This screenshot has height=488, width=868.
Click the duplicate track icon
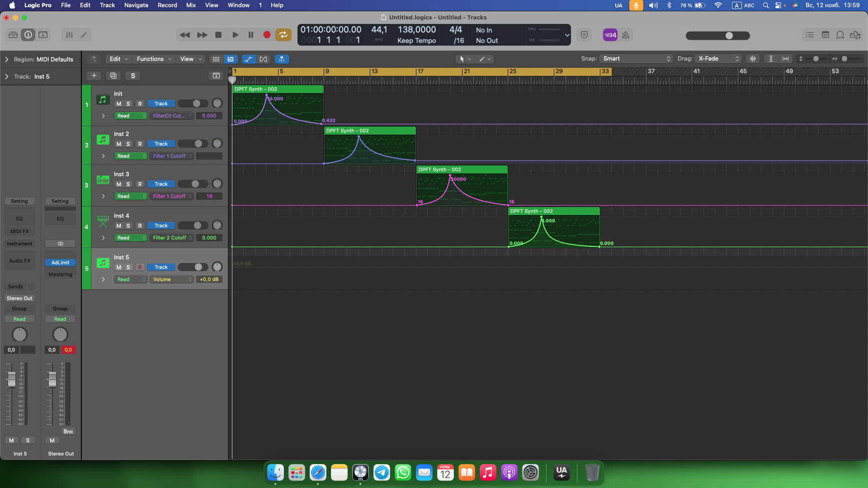click(x=113, y=76)
